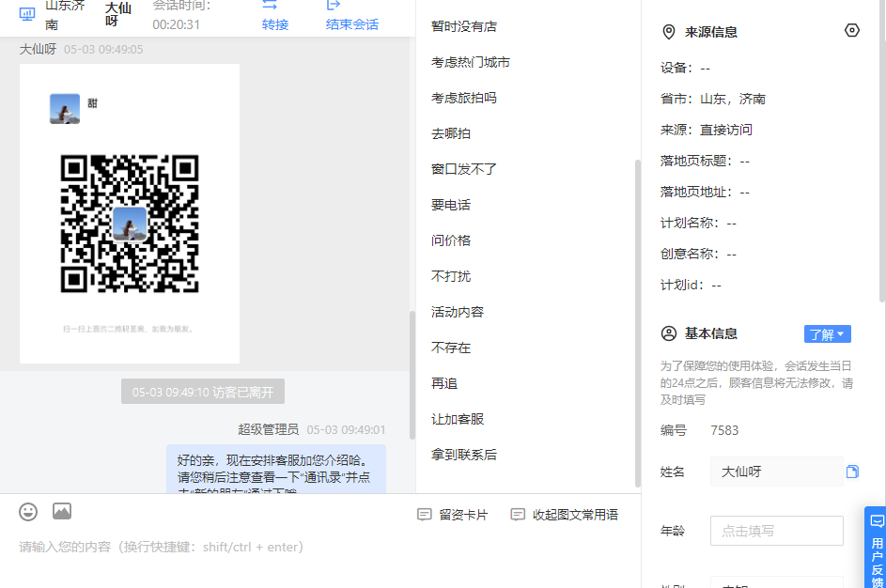Click the 姓名 field containing 大仙呀
The image size is (886, 588).
tap(777, 472)
